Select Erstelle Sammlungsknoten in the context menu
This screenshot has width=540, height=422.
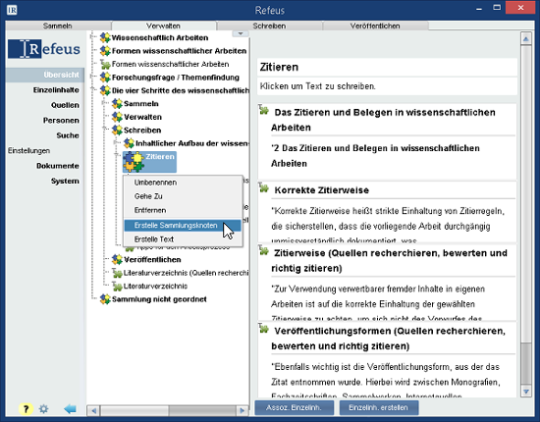coord(183,225)
